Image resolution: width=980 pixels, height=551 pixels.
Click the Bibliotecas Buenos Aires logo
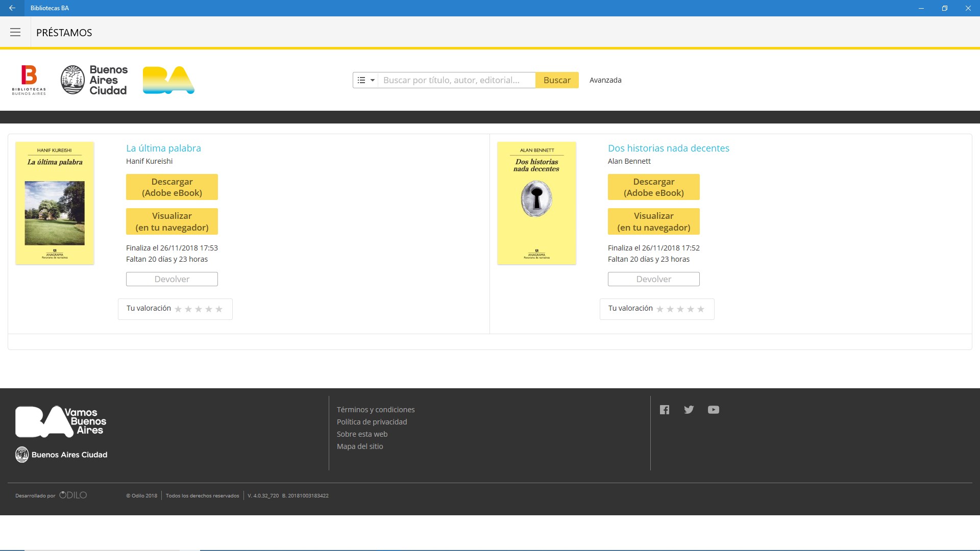click(x=29, y=80)
